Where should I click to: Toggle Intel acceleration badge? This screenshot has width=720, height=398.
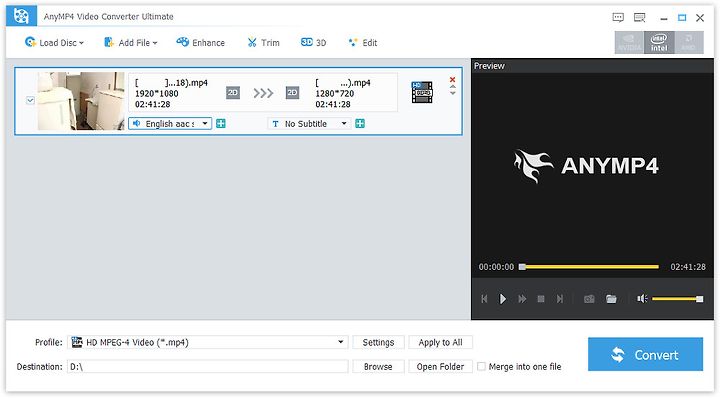[x=659, y=42]
